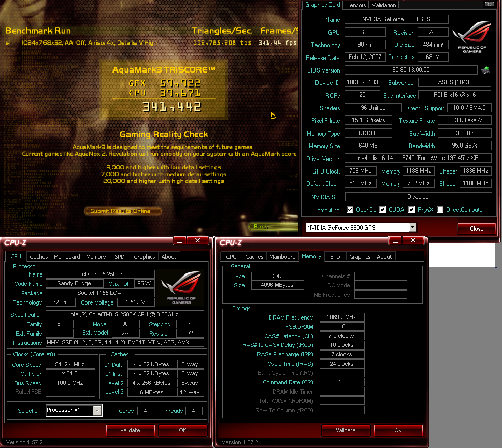Screen dimensions: 502x448
Task: Close the left CPU-Z window
Action: (x=197, y=241)
